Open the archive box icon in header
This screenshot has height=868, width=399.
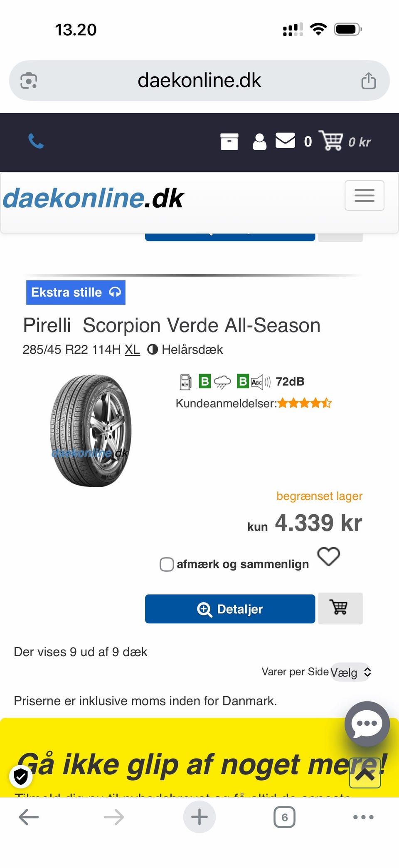point(229,141)
